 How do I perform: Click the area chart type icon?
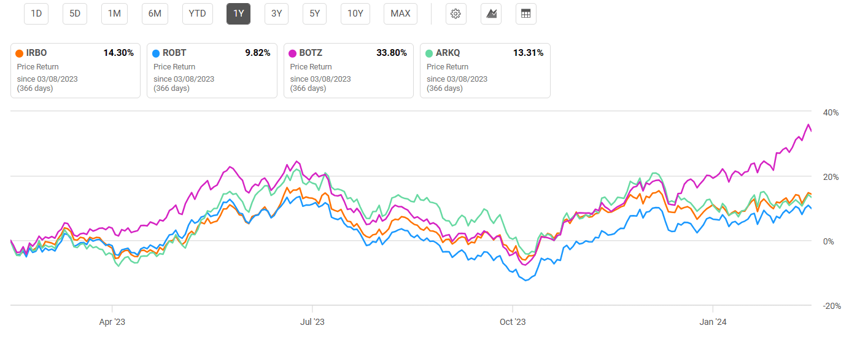coord(491,14)
